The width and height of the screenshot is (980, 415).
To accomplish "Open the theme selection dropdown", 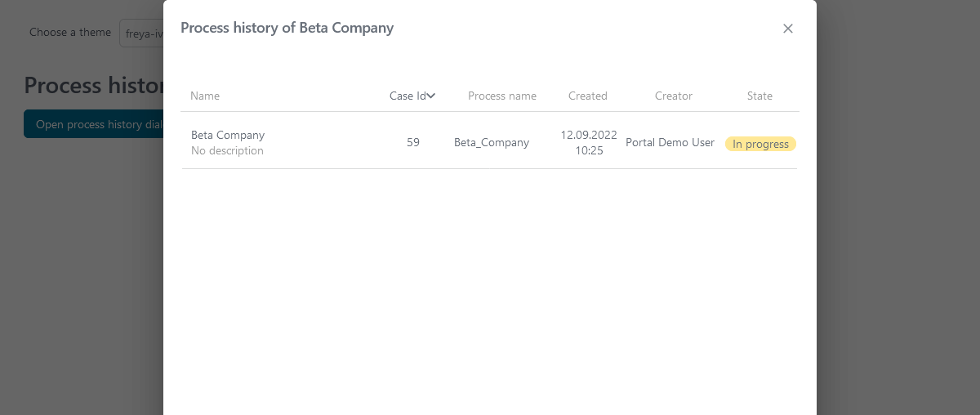I will pos(142,33).
